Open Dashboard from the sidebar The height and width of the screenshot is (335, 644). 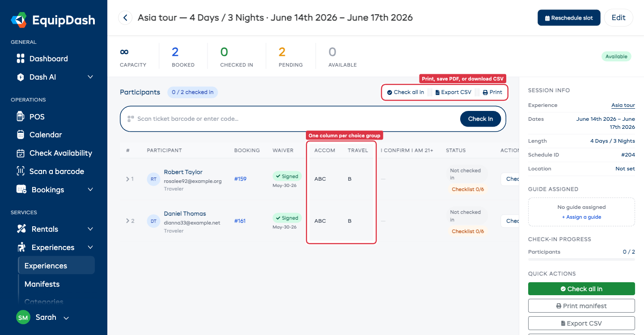pyautogui.click(x=48, y=59)
